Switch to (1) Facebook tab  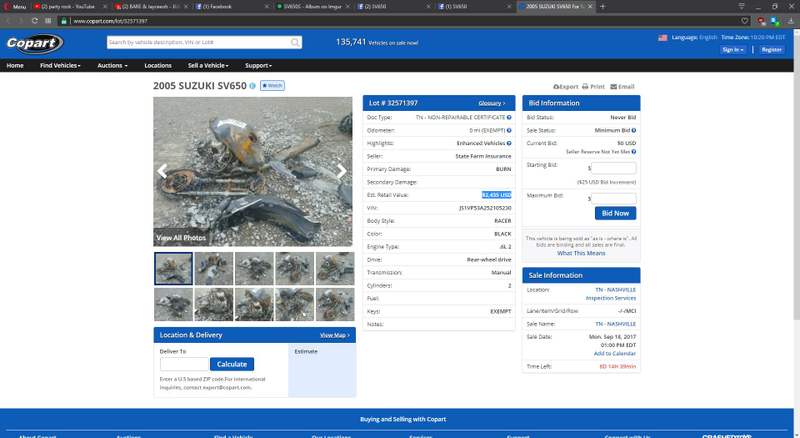(x=232, y=7)
